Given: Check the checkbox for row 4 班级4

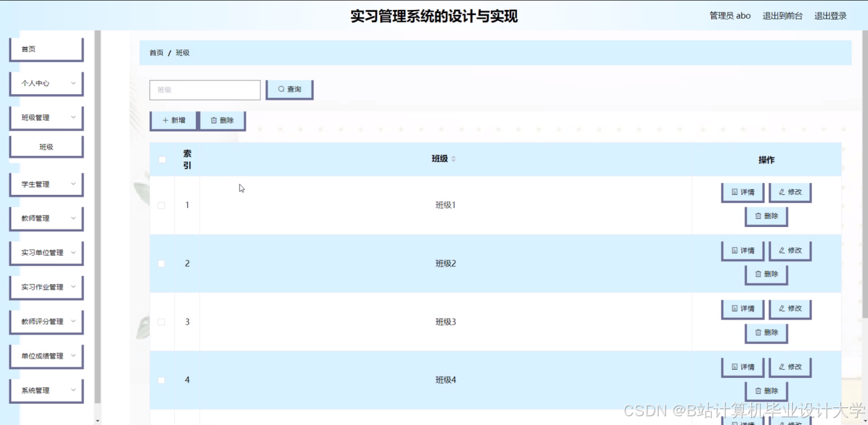Looking at the screenshot, I should click(x=162, y=380).
